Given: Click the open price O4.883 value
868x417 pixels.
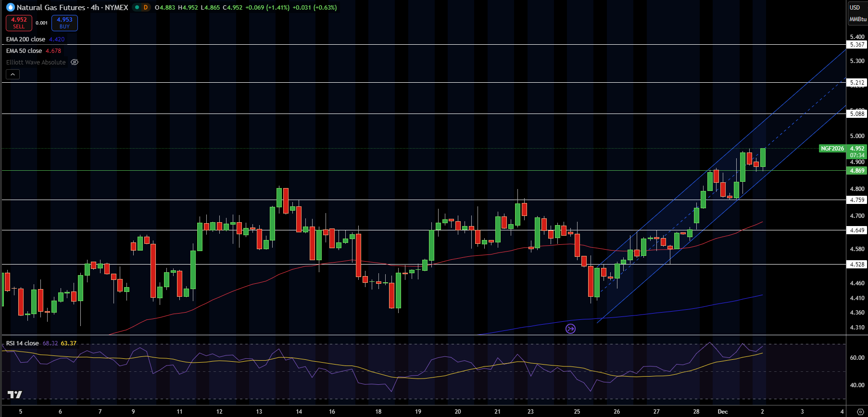Looking at the screenshot, I should 165,7.
